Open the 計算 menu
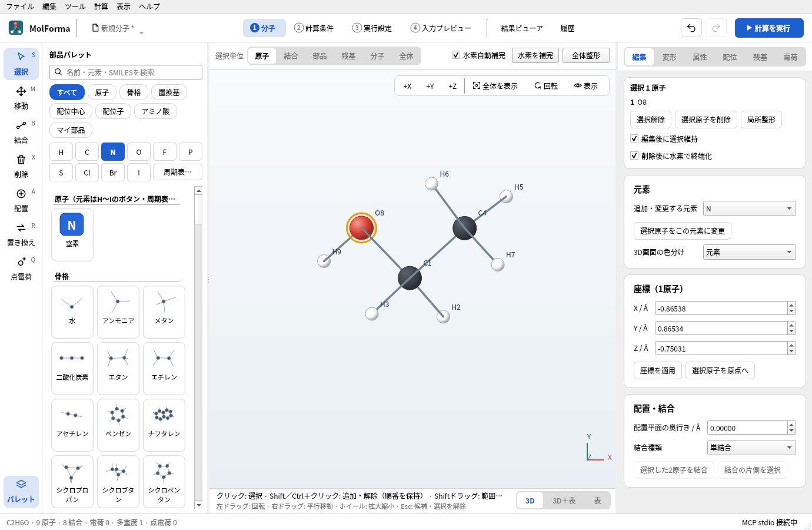 tap(101, 6)
